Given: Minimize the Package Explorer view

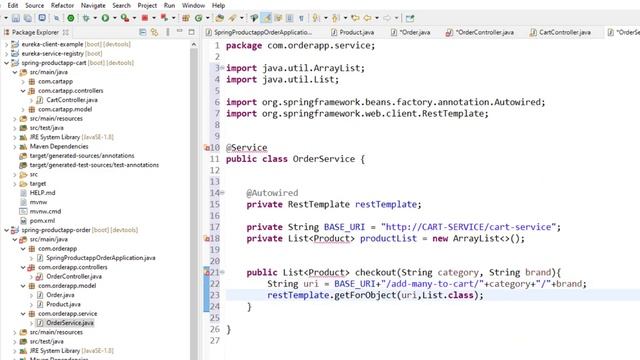Looking at the screenshot, I should click(x=180, y=31).
